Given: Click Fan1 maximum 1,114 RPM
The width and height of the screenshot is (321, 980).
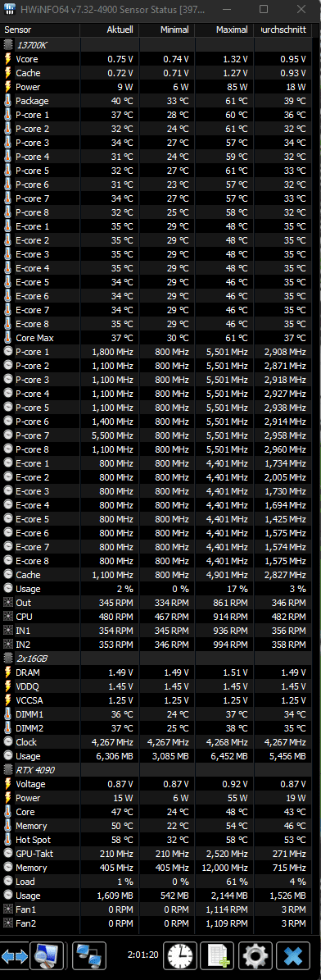Looking at the screenshot, I should pos(228,910).
